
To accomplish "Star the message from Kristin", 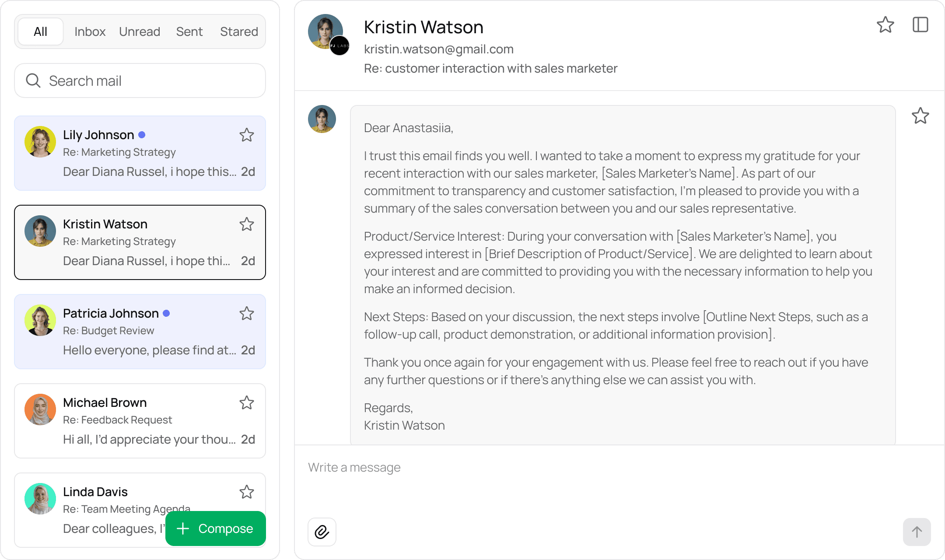I will pyautogui.click(x=920, y=116).
